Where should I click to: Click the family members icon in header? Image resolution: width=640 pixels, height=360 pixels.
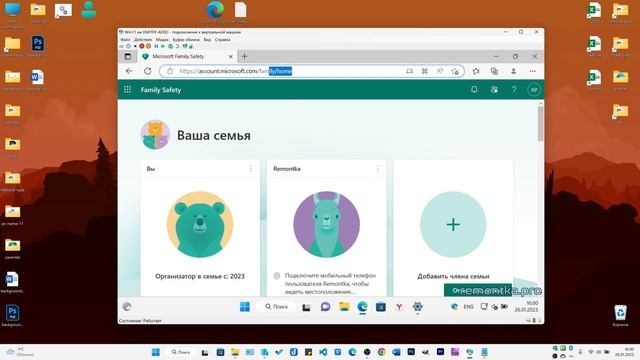494,89
